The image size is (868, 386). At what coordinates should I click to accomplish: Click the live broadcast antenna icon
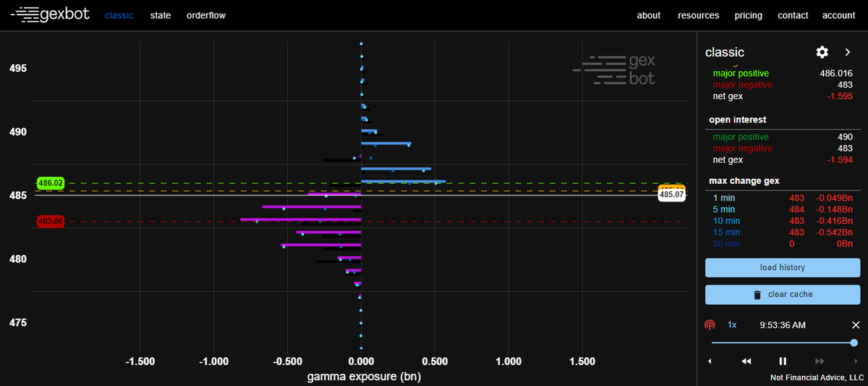[710, 325]
